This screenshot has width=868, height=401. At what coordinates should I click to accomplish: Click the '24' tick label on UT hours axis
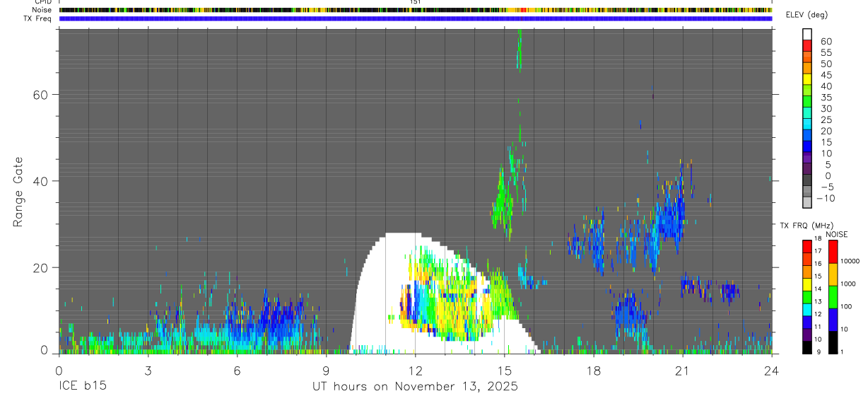[771, 371]
